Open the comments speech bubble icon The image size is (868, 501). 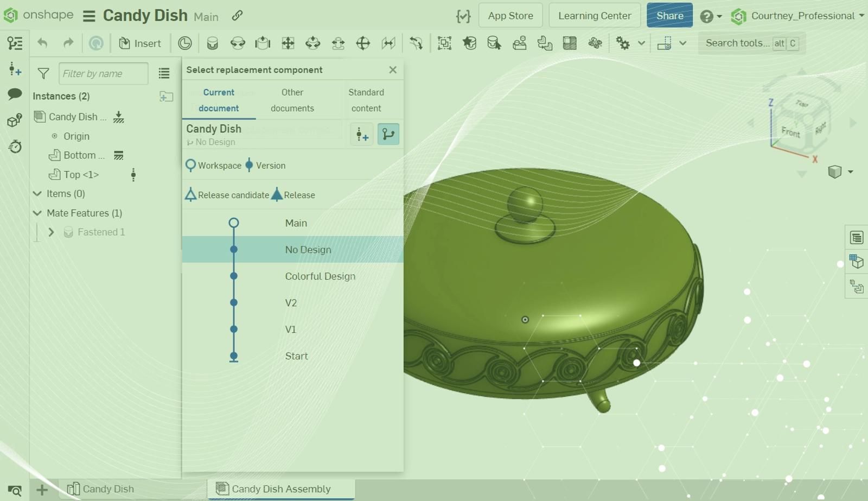(15, 94)
